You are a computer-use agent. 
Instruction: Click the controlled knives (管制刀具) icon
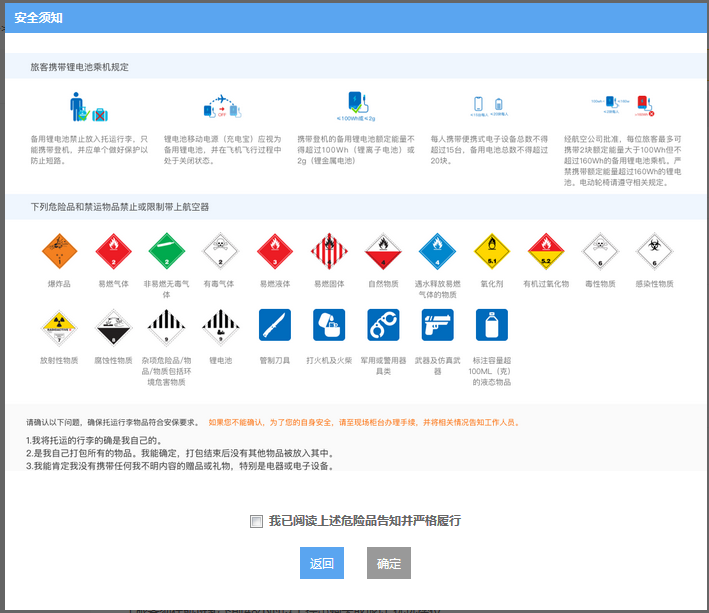point(274,325)
